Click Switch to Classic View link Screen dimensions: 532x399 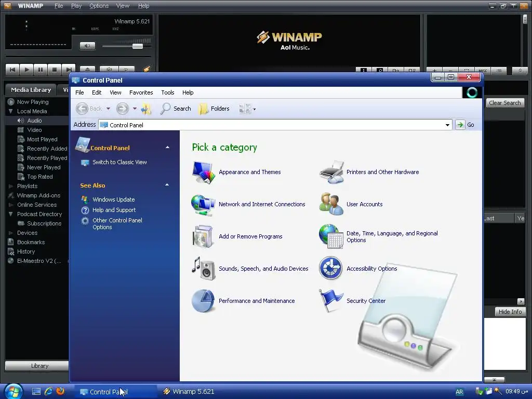119,162
